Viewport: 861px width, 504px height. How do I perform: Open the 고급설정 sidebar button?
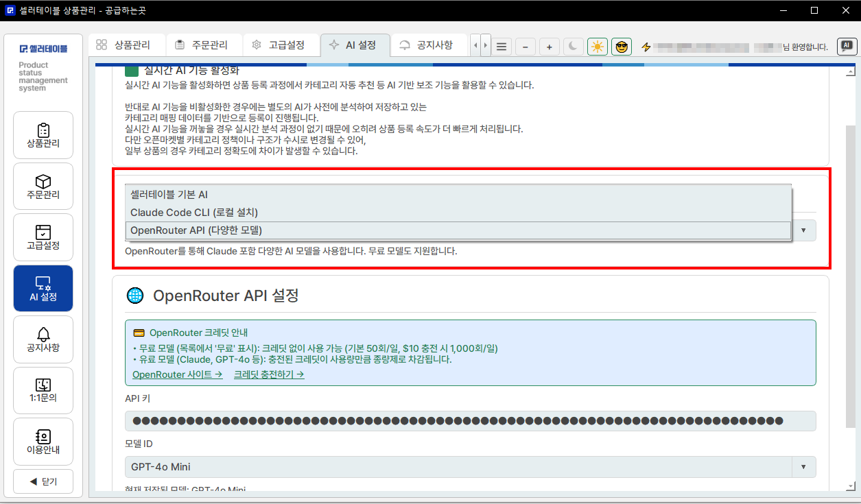coord(43,237)
